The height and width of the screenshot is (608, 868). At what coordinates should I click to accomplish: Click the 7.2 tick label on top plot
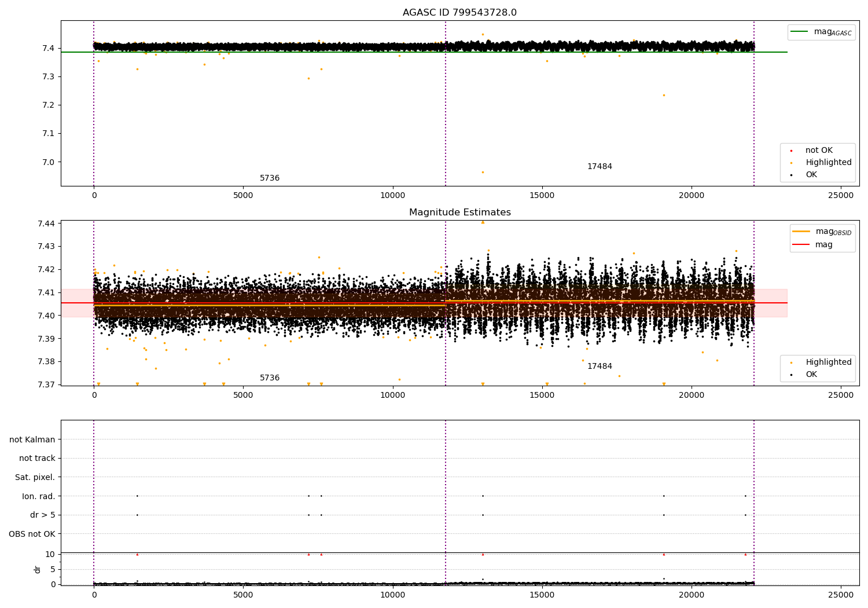click(47, 105)
